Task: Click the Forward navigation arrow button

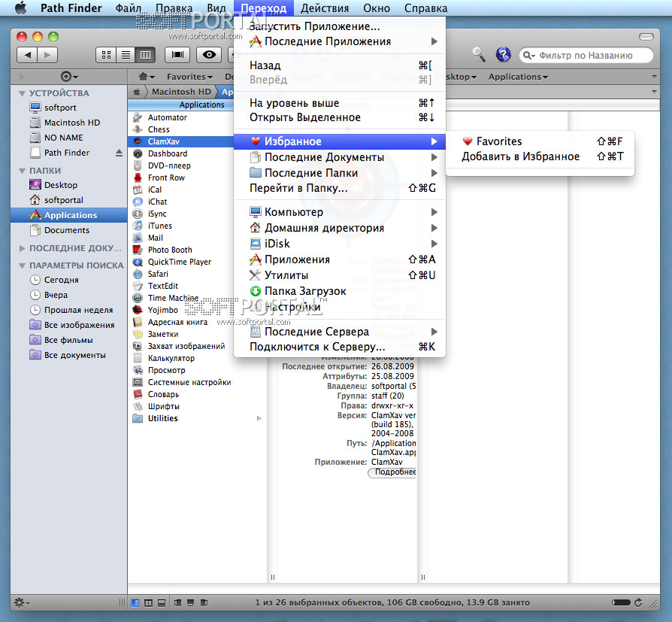Action: pyautogui.click(x=47, y=55)
